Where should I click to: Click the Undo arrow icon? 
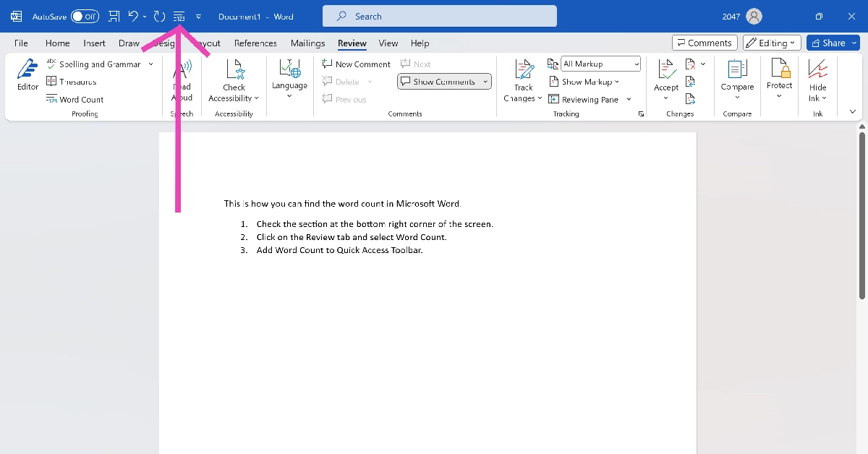tap(133, 16)
